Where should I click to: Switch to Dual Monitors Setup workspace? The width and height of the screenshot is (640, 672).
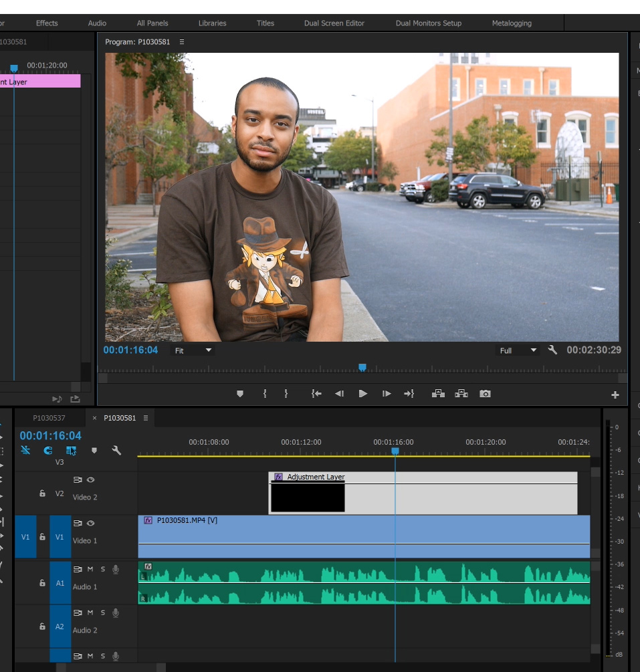click(429, 23)
